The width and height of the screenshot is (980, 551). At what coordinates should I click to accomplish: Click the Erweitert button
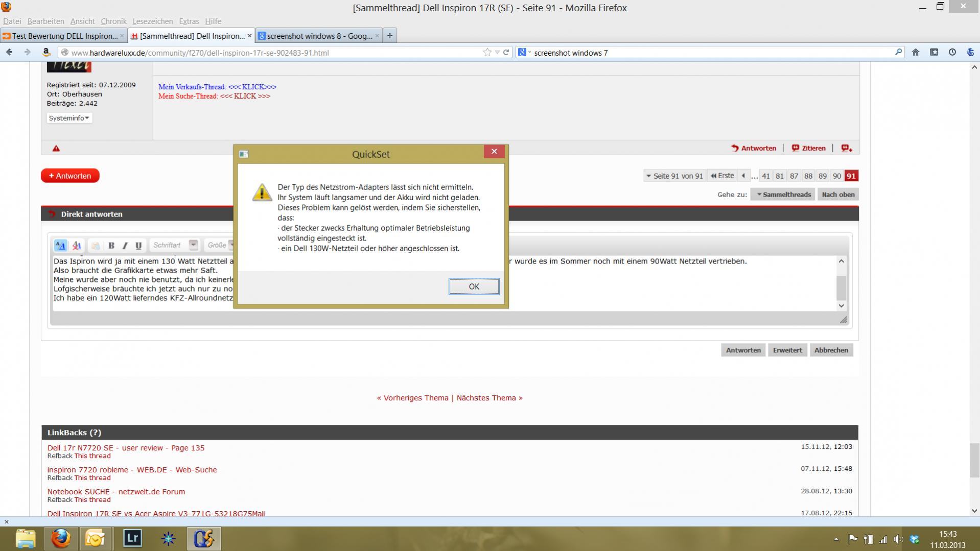point(787,350)
